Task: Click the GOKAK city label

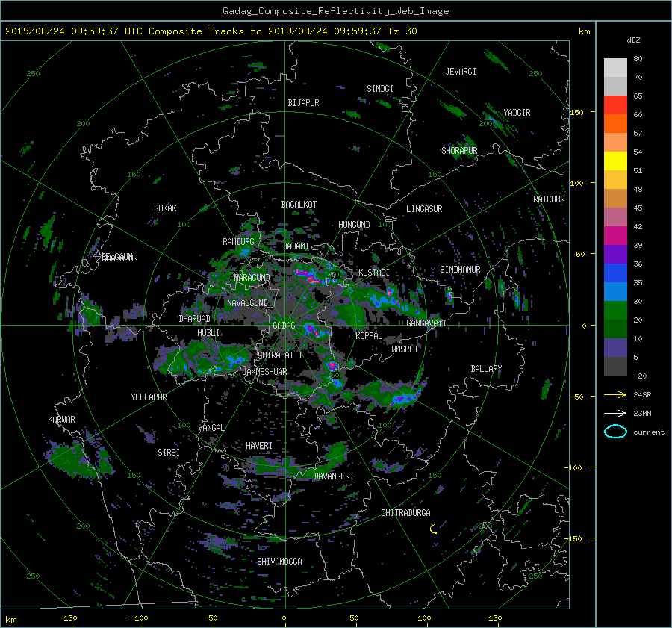Action: pos(166,208)
